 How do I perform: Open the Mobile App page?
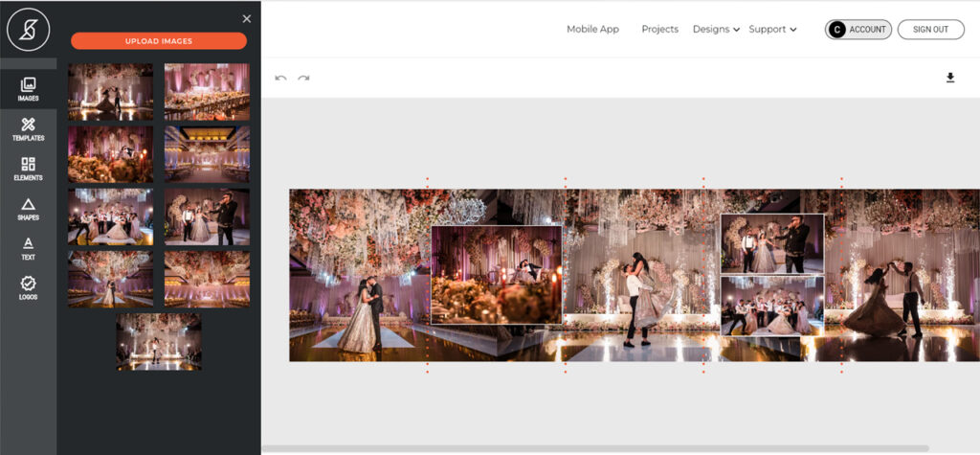coord(592,30)
